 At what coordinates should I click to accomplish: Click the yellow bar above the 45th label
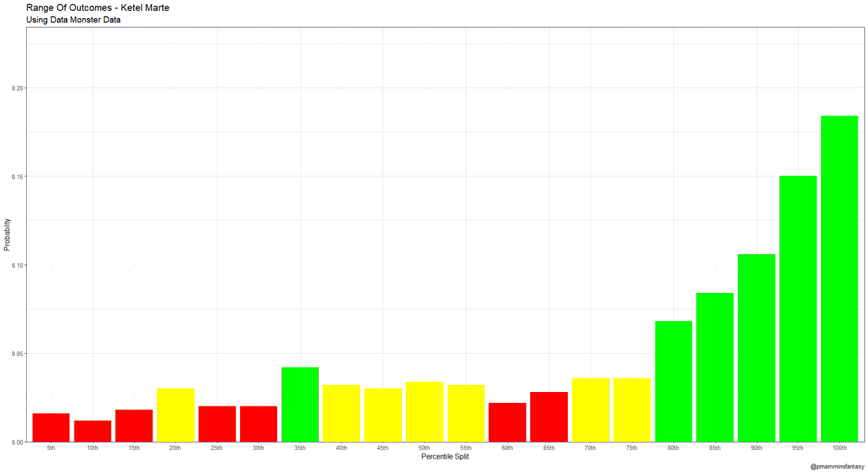pos(383,415)
